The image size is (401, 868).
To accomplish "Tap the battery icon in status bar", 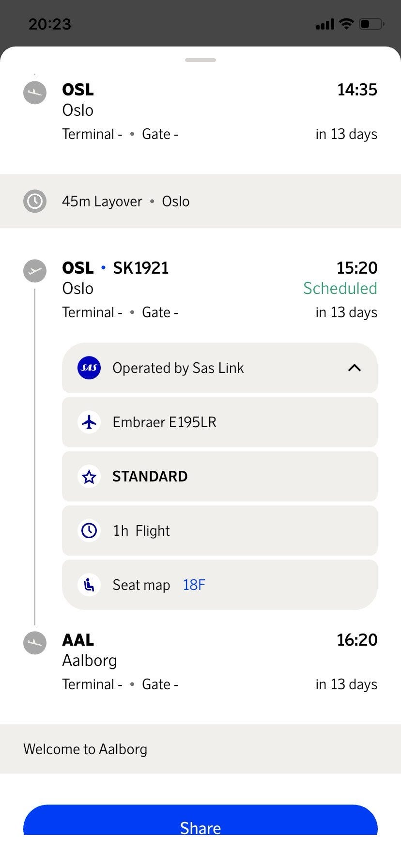I will [371, 24].
